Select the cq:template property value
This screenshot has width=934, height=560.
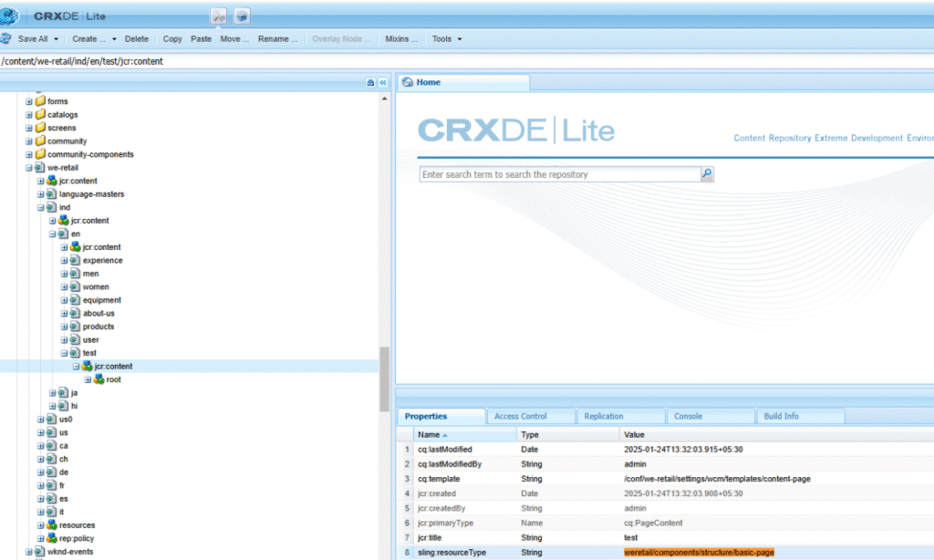pyautogui.click(x=717, y=479)
